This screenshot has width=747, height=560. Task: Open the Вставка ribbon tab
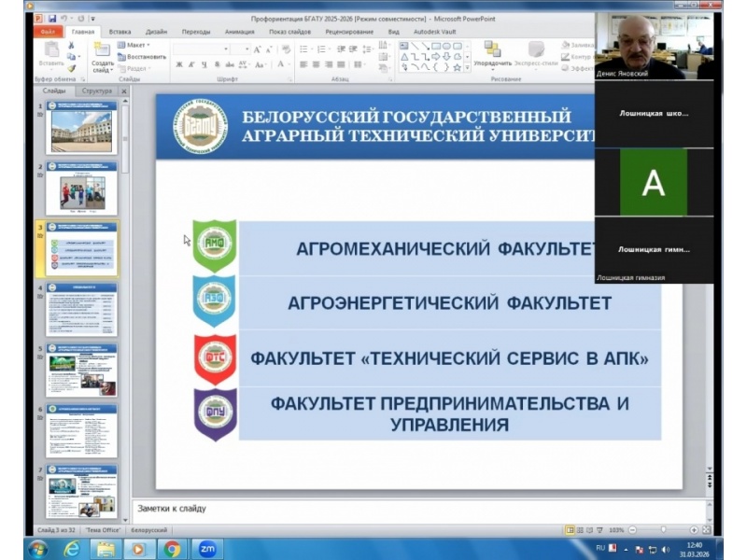[120, 32]
